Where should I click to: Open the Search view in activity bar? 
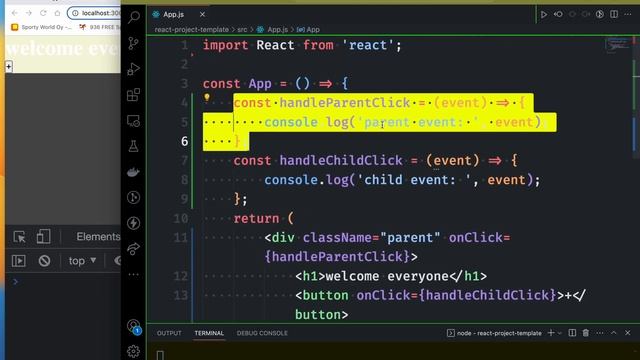[x=133, y=18]
